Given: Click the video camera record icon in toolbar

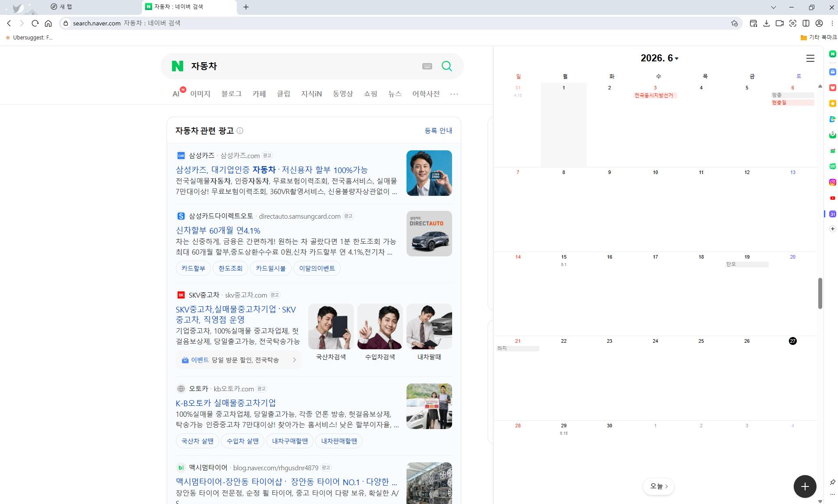Looking at the screenshot, I should 780,23.
